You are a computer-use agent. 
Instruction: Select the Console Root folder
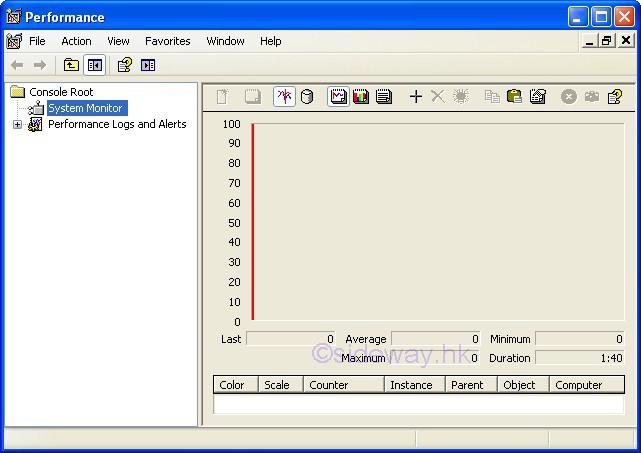[61, 92]
